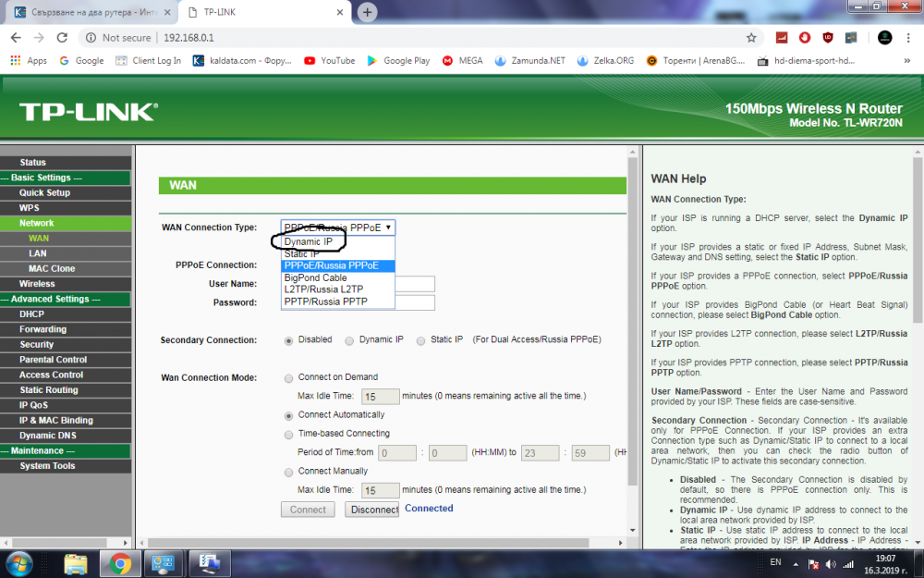The width and height of the screenshot is (924, 578).
Task: Choose Static IP from the dropdown list
Action: pyautogui.click(x=337, y=253)
